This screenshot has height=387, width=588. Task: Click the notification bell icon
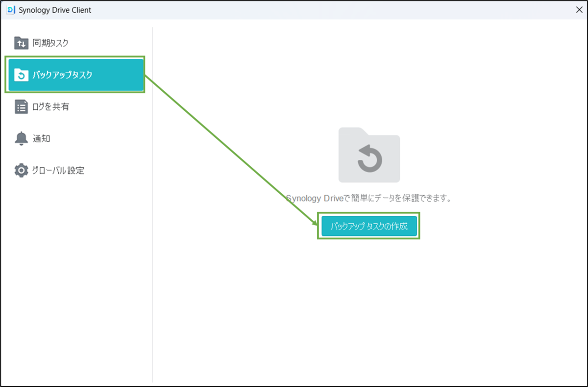21,139
